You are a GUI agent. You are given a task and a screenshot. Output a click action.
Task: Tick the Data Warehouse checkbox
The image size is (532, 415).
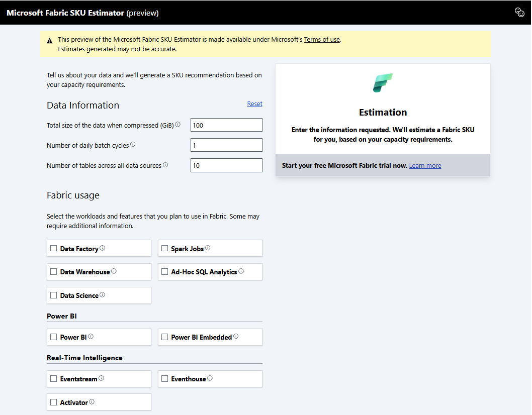click(54, 272)
